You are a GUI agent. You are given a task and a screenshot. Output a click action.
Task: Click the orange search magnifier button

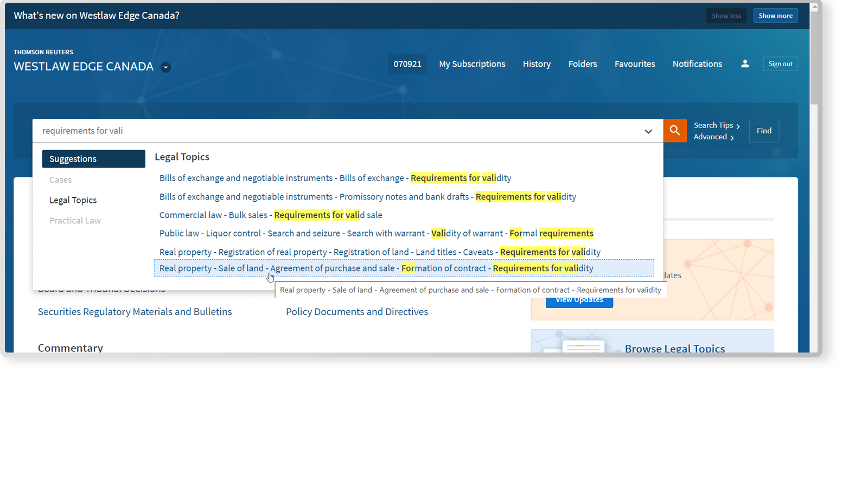click(675, 131)
